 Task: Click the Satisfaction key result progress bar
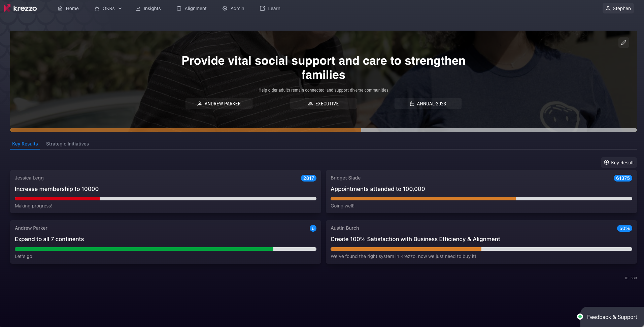point(481,249)
